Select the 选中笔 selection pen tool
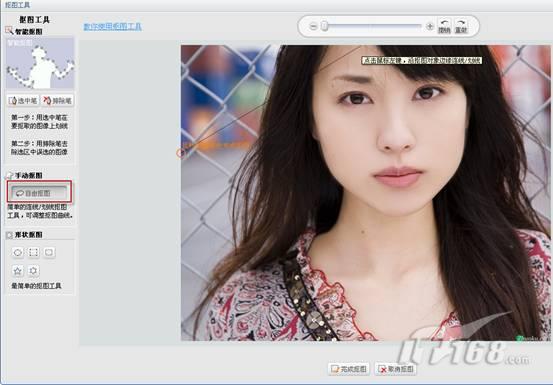 23,101
